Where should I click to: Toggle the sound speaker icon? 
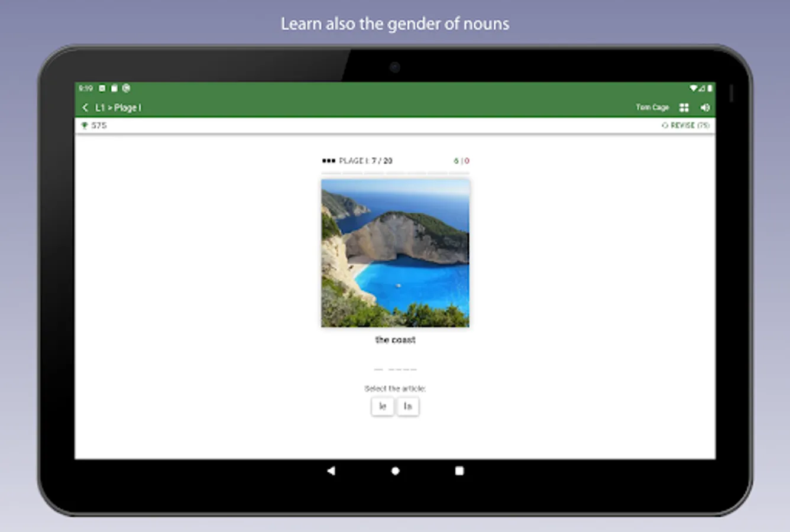(x=705, y=108)
